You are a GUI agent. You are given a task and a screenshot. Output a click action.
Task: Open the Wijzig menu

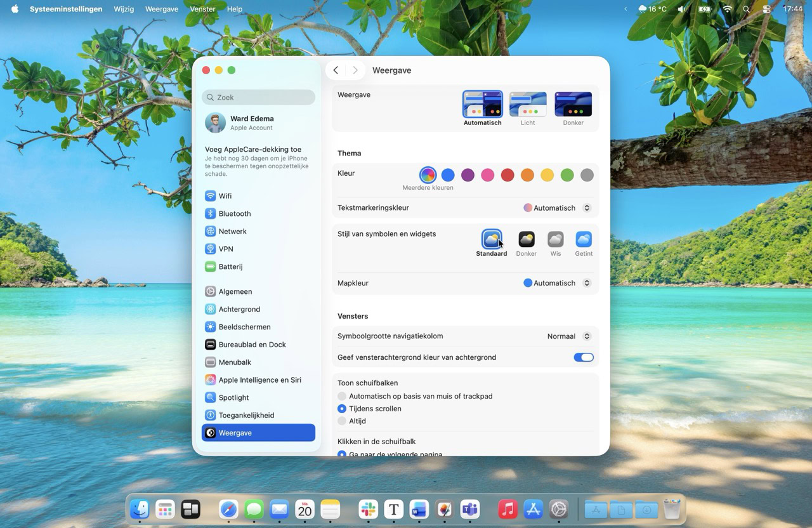coord(124,10)
